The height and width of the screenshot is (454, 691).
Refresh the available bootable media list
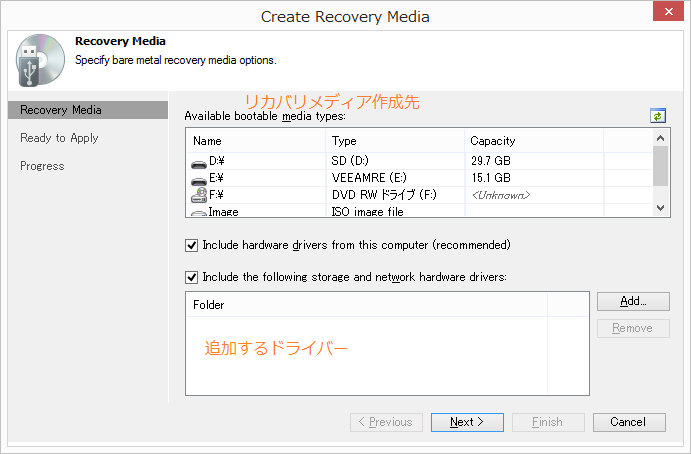[658, 116]
